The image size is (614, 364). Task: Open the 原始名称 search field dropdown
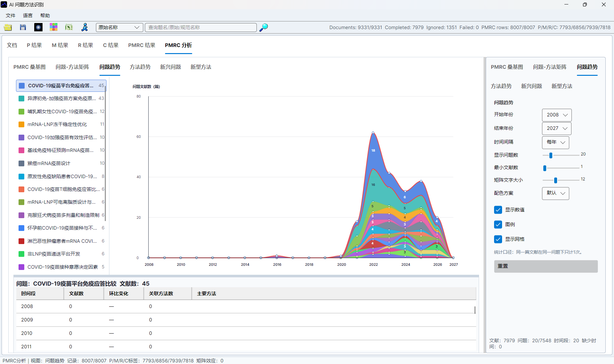[x=119, y=28]
